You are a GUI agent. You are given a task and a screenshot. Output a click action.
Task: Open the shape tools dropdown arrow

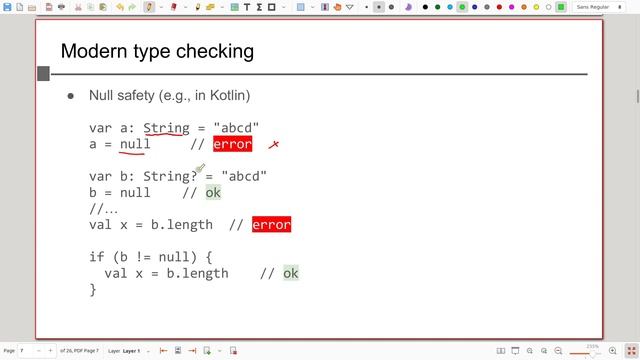click(283, 7)
